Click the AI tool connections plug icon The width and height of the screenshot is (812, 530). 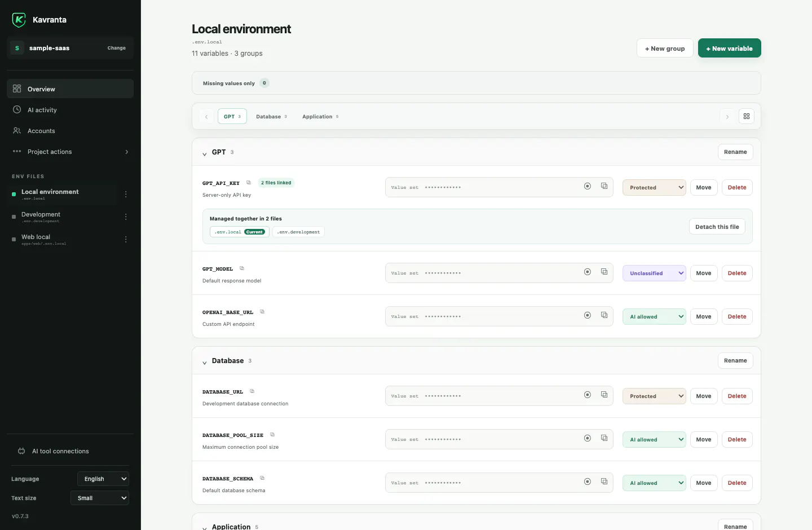click(x=21, y=451)
